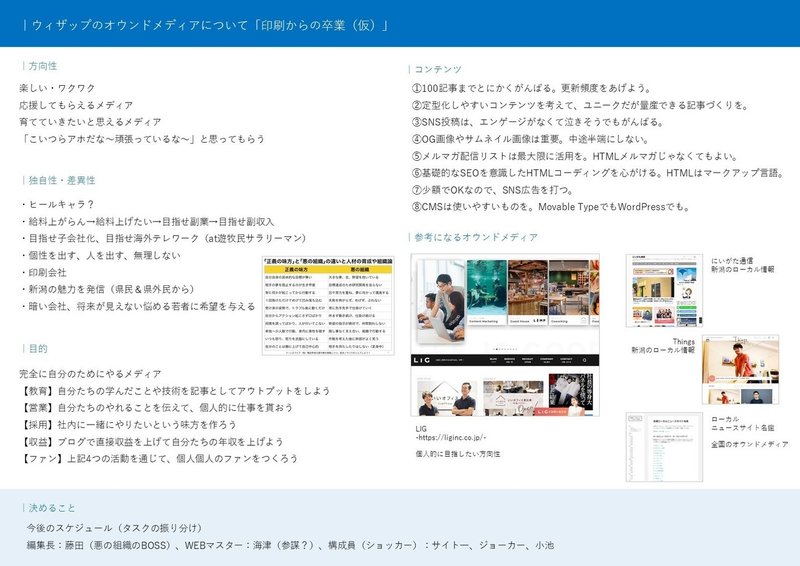Click the line 育てていきたいと思えるメディア
800x566 pixels.
click(90, 122)
